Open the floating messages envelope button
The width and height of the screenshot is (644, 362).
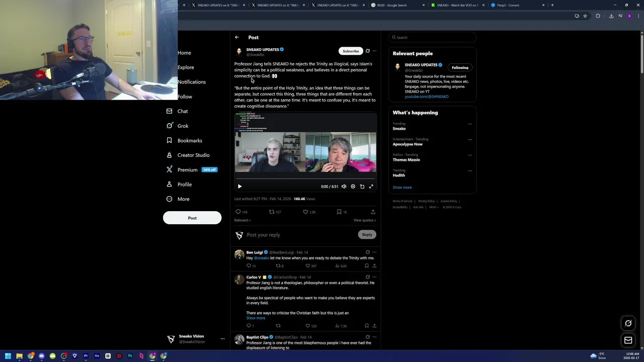point(628,340)
